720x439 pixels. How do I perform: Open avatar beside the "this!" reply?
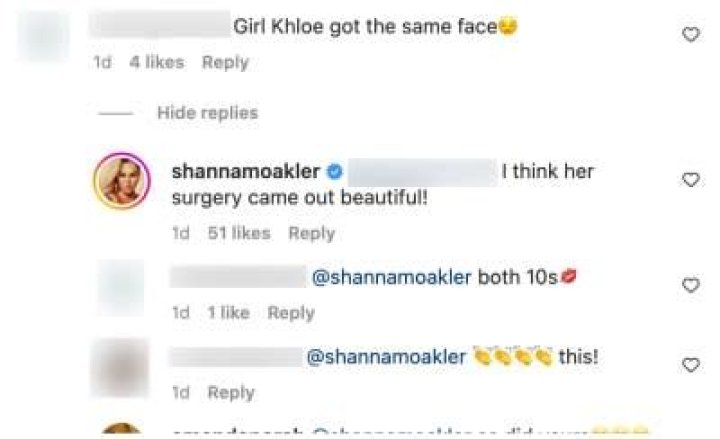click(x=120, y=367)
